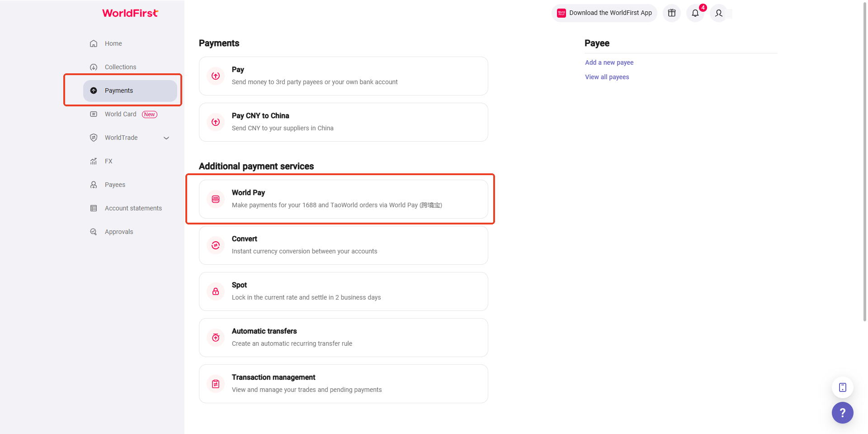Click the Automatic transfers timer icon

pyautogui.click(x=216, y=338)
